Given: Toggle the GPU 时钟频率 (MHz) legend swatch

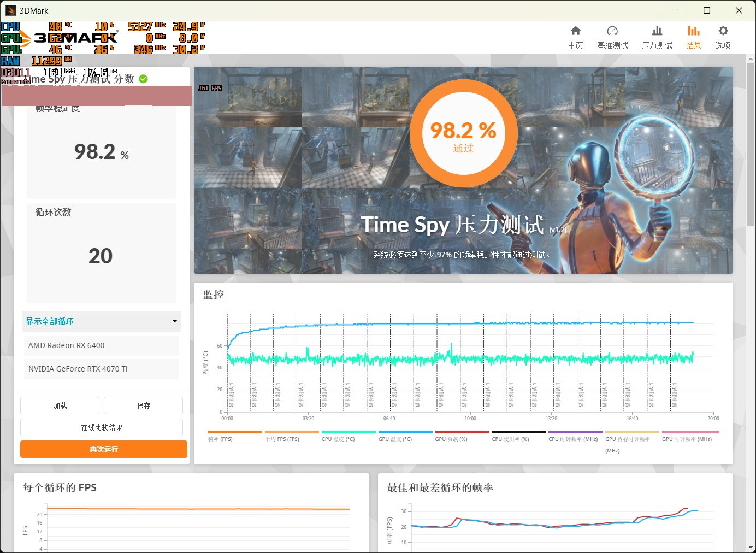Looking at the screenshot, I should [x=689, y=432].
